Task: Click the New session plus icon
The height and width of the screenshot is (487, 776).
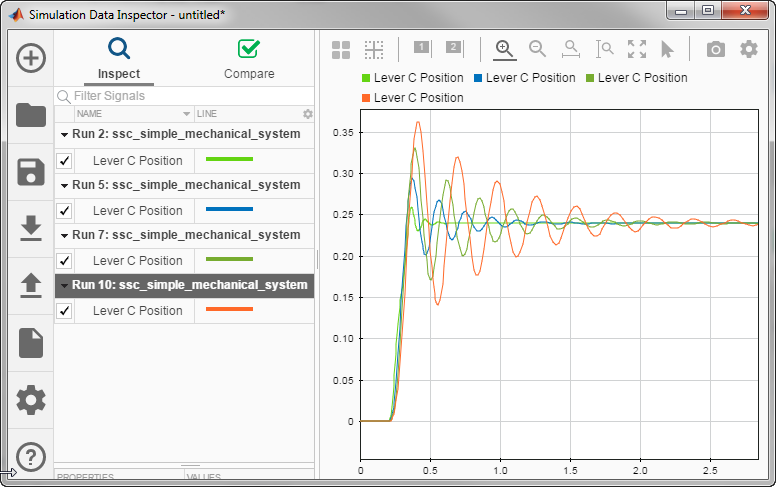Action: pos(31,58)
